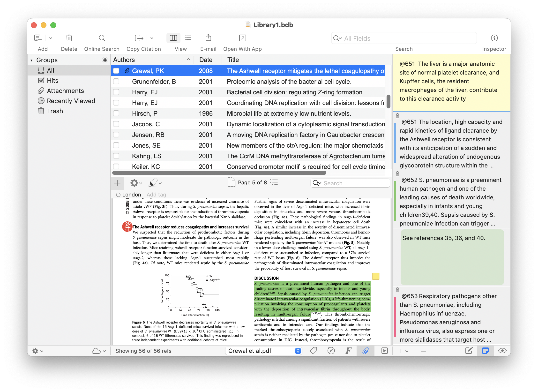This screenshot has width=538, height=392.
Task: Click the compass web browser icon
Action: (x=331, y=351)
